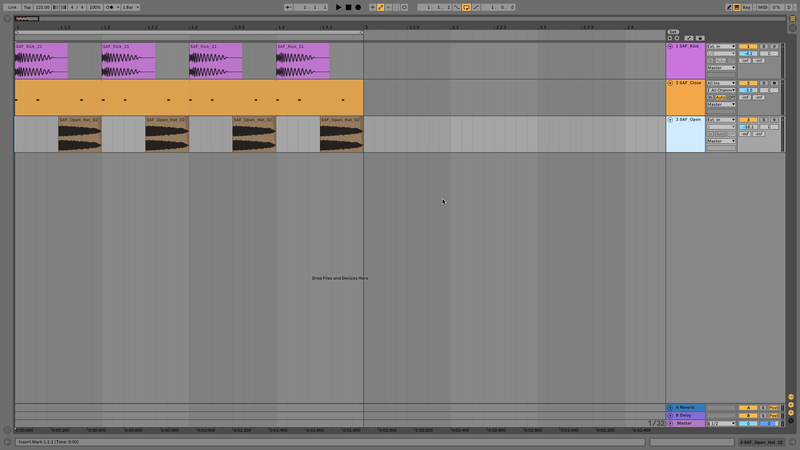Set SAF_Close monitor to Off
Screen dimensions: 800x450
pos(732,97)
